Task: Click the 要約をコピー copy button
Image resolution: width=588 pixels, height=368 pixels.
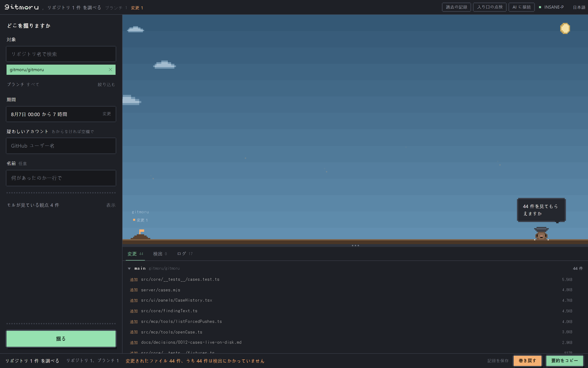Action: click(x=565, y=361)
